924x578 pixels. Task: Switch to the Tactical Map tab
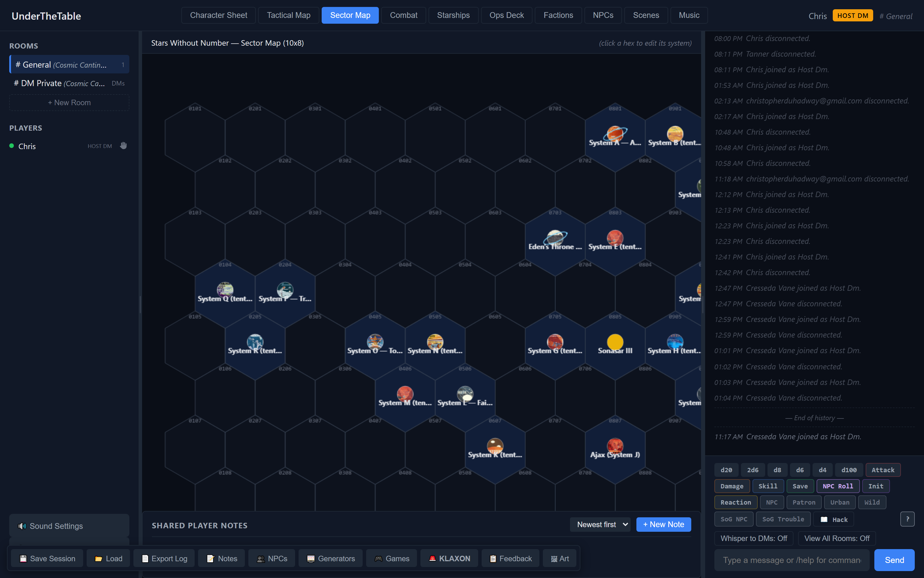(288, 15)
